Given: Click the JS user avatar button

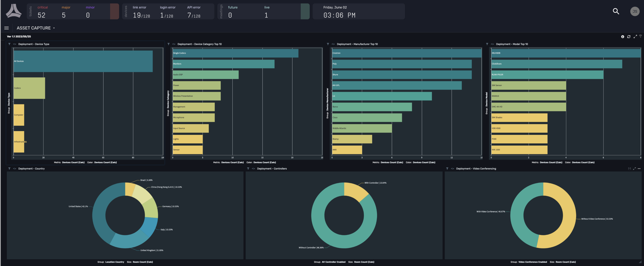Looking at the screenshot, I should pos(635,11).
